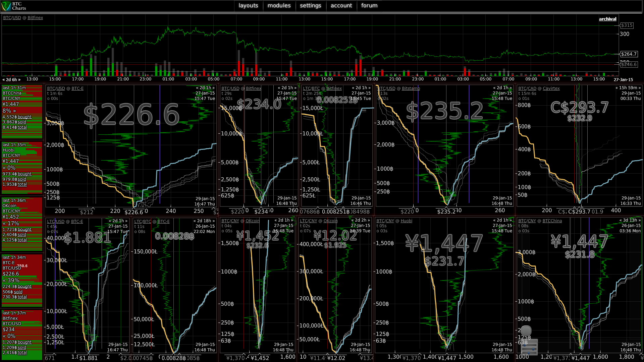Change the « 3d 13h » range in the BTCChina panel
644x362 pixels.
click(x=630, y=220)
